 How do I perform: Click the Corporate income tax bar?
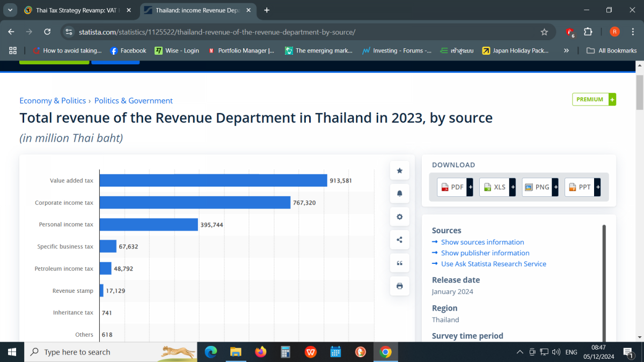click(195, 203)
